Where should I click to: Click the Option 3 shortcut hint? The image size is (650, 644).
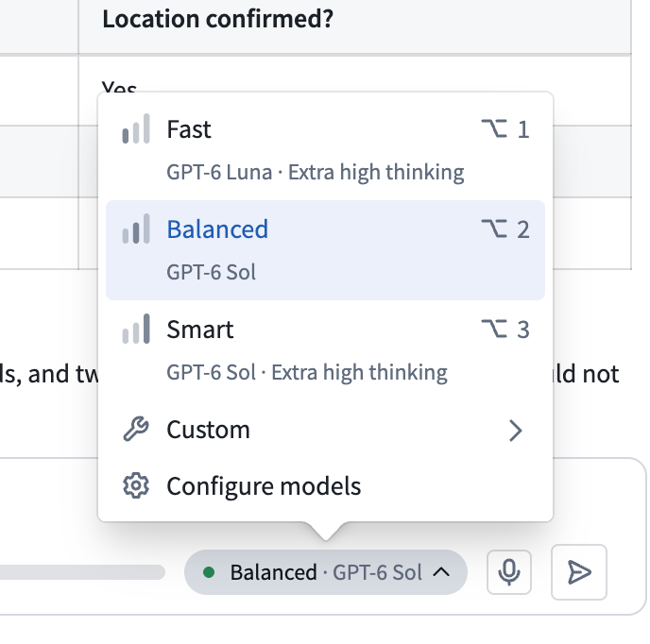pos(505,330)
